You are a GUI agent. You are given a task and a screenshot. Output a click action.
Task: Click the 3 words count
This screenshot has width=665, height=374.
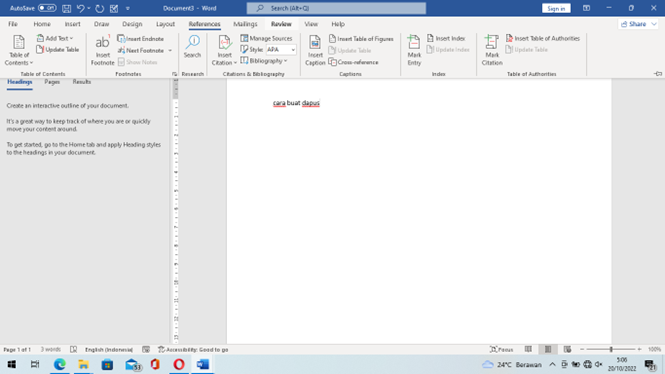(50, 349)
